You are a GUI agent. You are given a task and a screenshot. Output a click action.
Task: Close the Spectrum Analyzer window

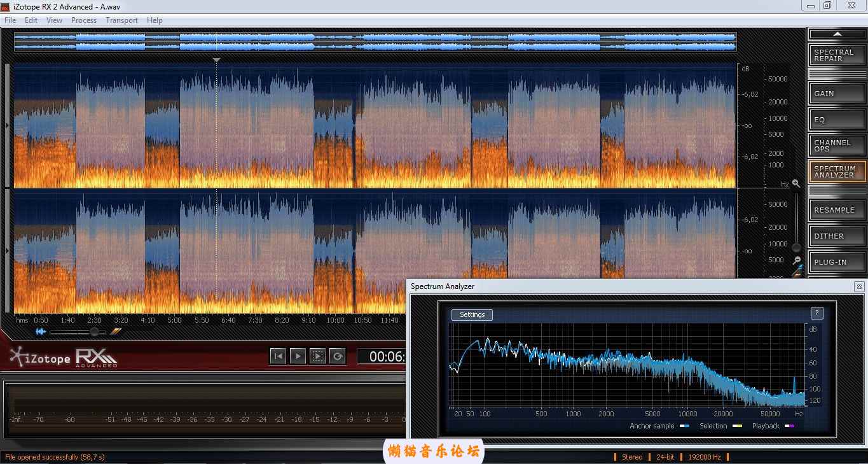858,286
